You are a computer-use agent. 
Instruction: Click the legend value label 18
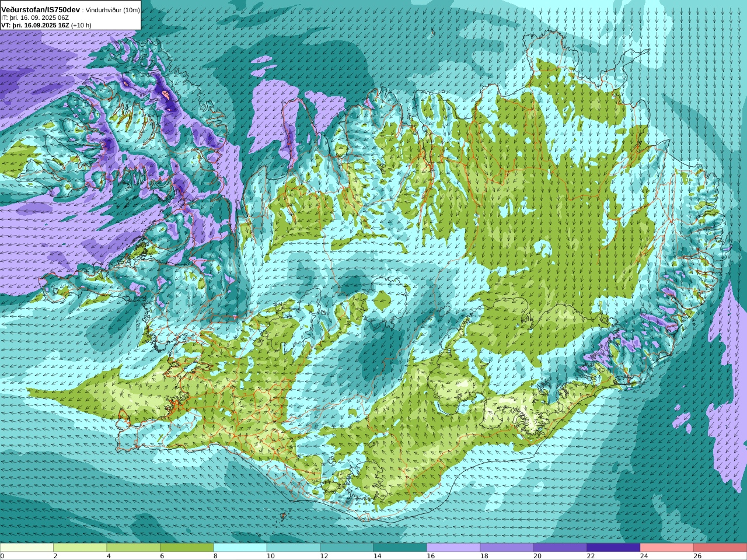click(x=484, y=556)
